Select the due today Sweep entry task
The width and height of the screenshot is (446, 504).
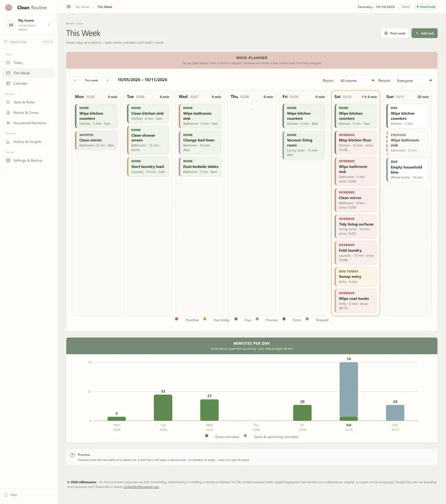pyautogui.click(x=356, y=277)
